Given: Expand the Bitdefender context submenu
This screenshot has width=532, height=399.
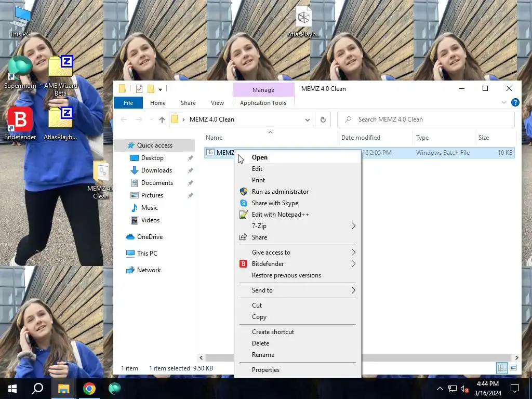Looking at the screenshot, I should pyautogui.click(x=298, y=263).
